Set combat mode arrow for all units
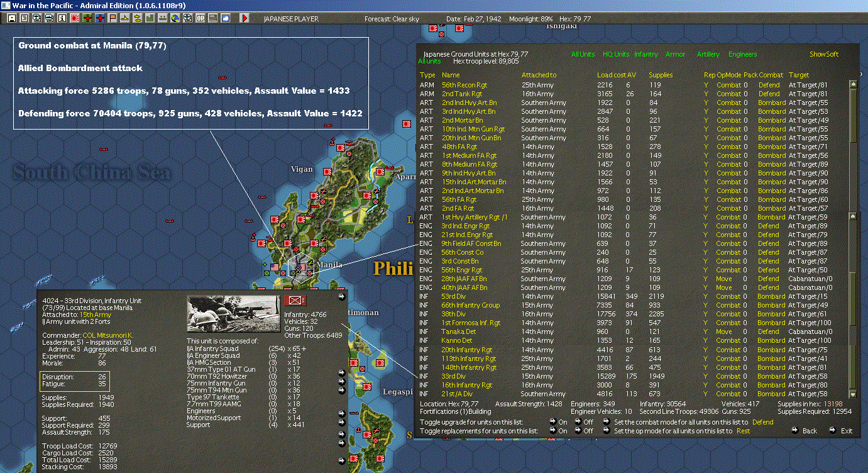868x473 pixels. (607, 422)
